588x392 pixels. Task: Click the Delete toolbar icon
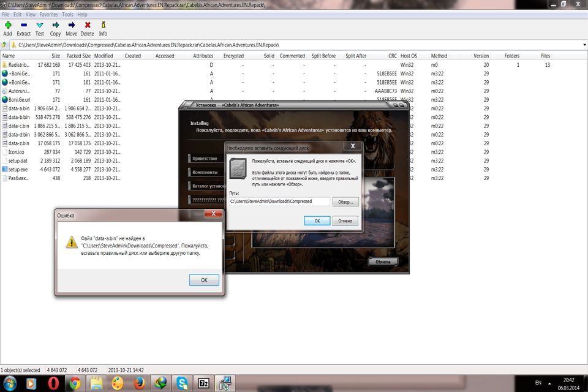(x=88, y=25)
